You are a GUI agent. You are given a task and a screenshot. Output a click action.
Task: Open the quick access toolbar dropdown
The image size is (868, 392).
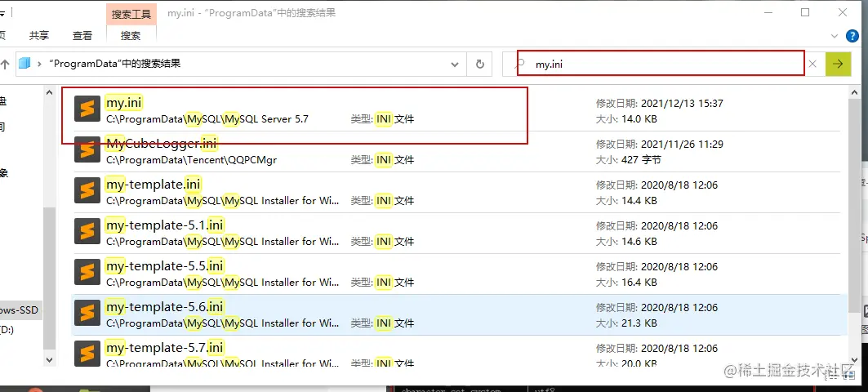click(2, 13)
